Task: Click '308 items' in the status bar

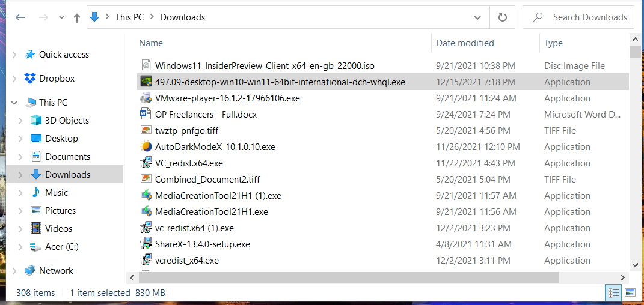Action: 35,293
